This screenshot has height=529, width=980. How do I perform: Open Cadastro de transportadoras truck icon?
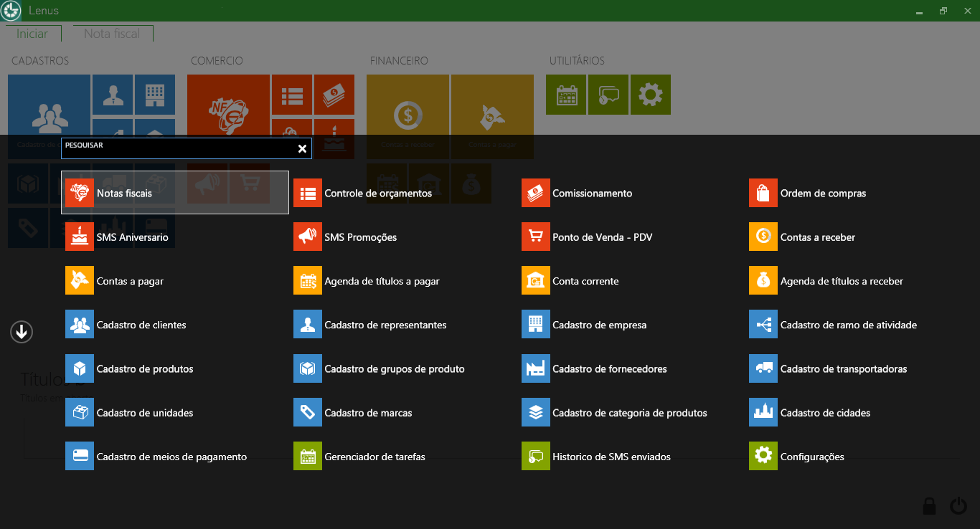click(763, 368)
